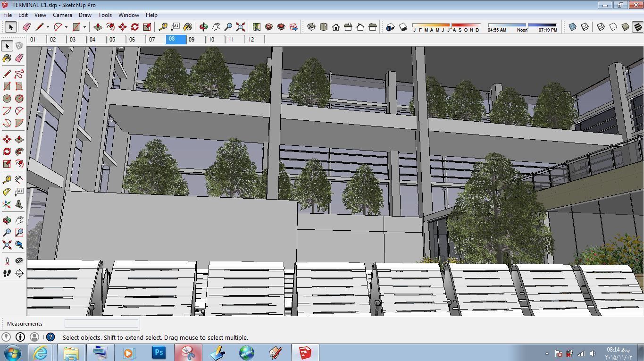Switch to scene tab 09
This screenshot has height=361, width=644.
click(x=192, y=40)
